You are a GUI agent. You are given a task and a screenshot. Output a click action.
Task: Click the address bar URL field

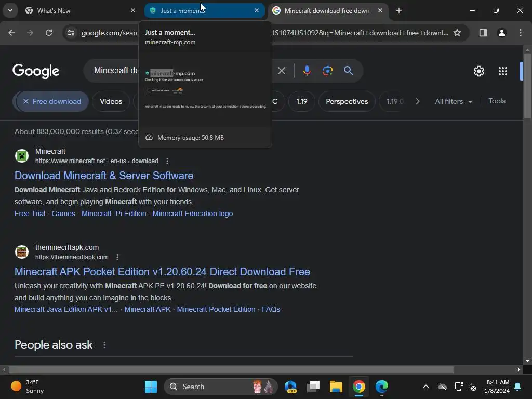click(x=267, y=33)
